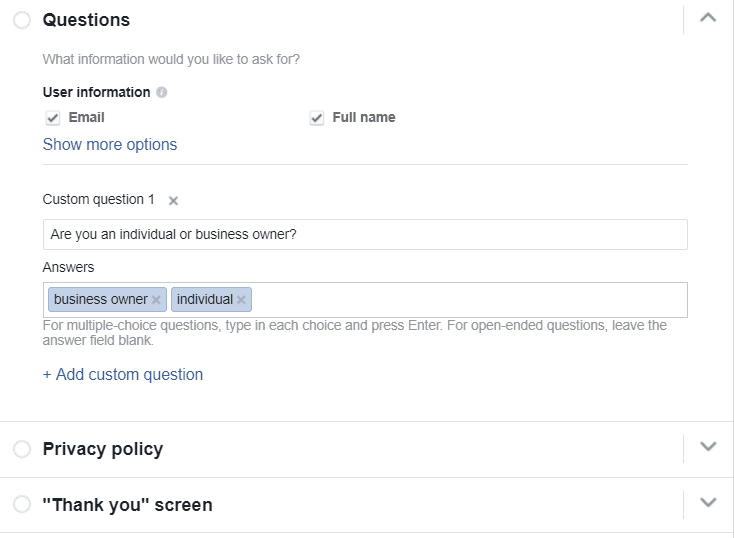Remove the "business owner" answer tag
This screenshot has height=538, width=734.
(x=156, y=300)
